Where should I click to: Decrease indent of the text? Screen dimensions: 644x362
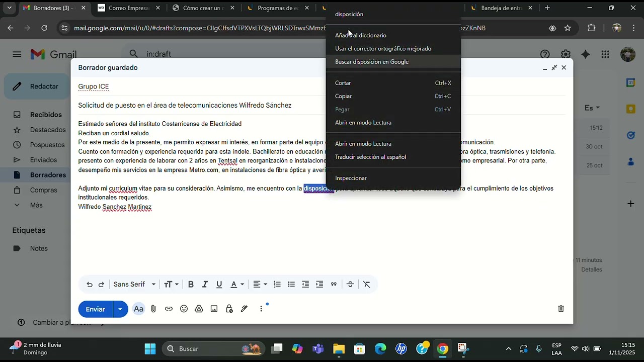[x=305, y=285]
